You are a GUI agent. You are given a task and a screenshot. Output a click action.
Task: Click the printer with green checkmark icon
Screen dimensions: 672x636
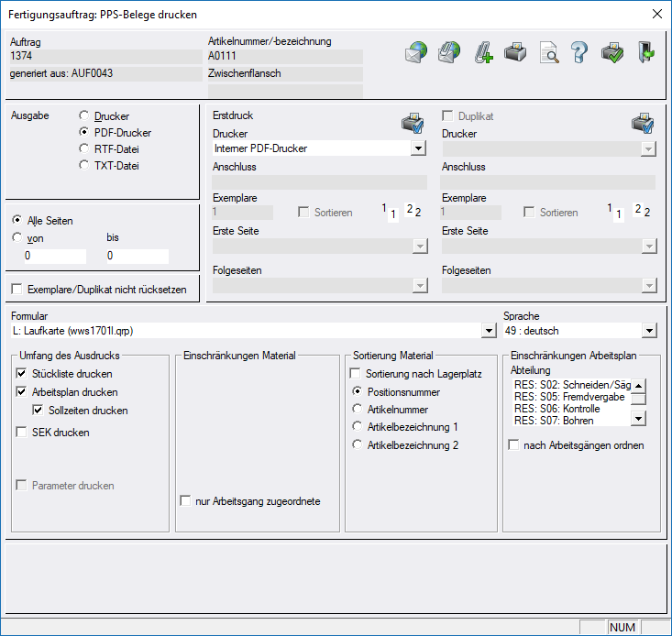pyautogui.click(x=612, y=53)
